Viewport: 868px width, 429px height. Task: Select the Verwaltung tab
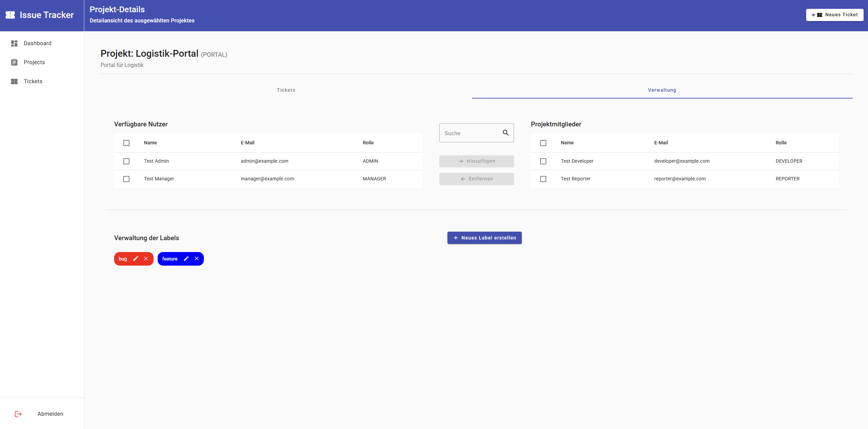(662, 90)
